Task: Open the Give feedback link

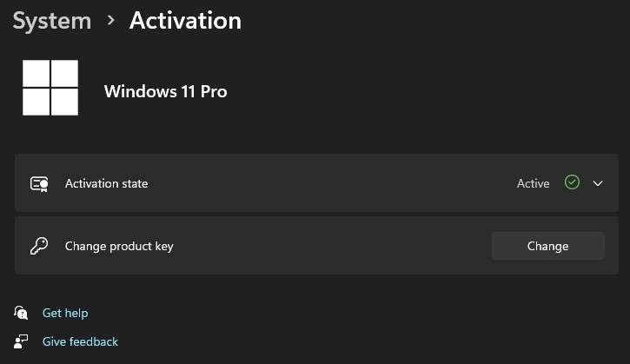Action: [x=80, y=341]
